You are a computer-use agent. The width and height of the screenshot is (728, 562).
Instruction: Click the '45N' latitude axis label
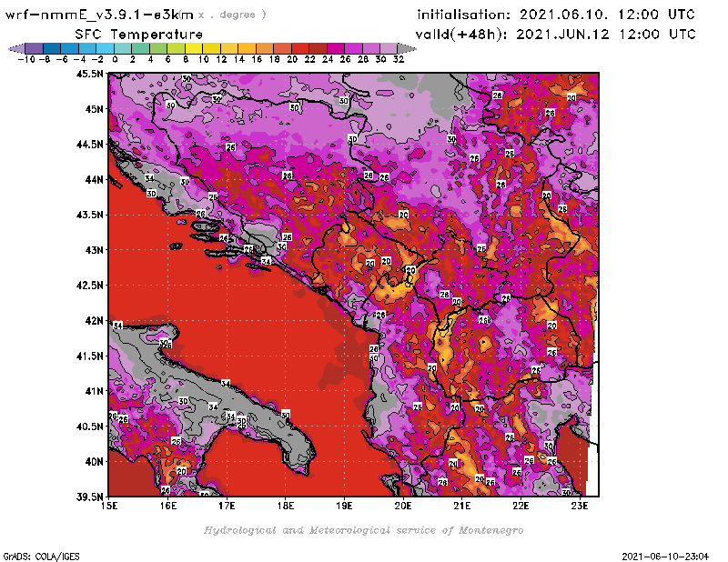[94, 109]
